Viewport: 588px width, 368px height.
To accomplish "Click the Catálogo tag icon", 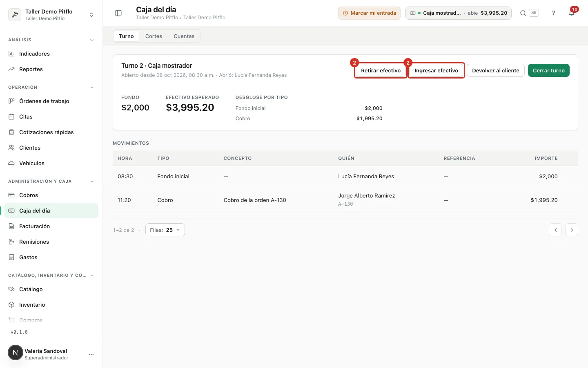I will tap(11, 289).
